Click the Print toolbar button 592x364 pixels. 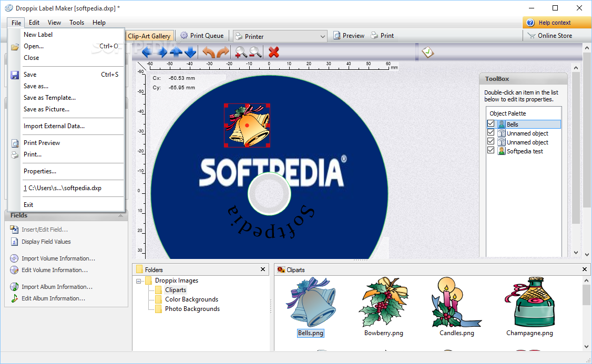point(382,36)
